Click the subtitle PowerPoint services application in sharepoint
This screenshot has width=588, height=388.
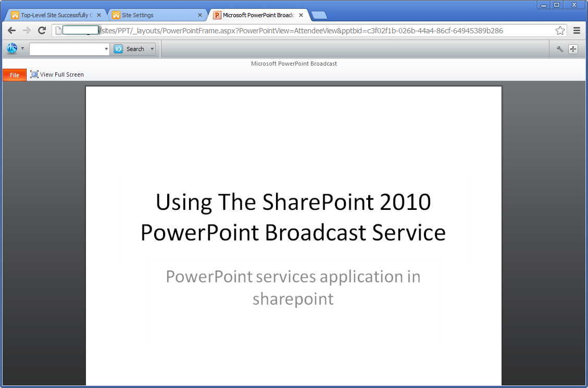tap(293, 287)
